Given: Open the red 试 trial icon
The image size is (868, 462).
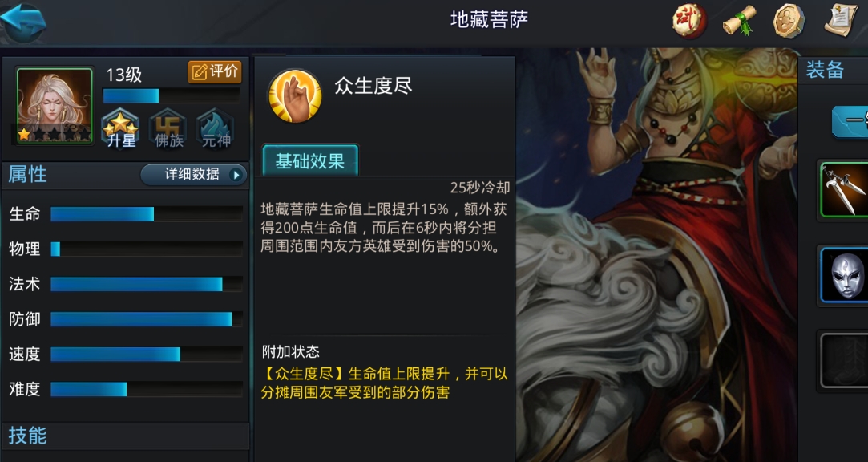Looking at the screenshot, I should (689, 21).
